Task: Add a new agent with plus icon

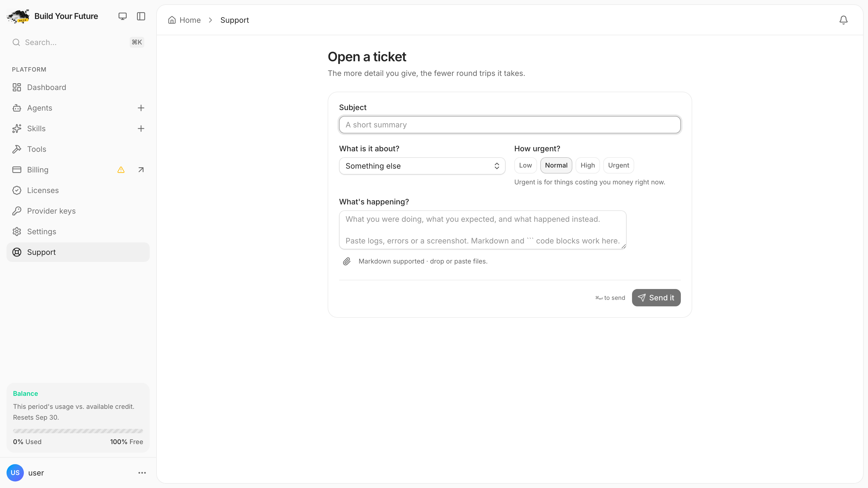Action: pos(141,108)
